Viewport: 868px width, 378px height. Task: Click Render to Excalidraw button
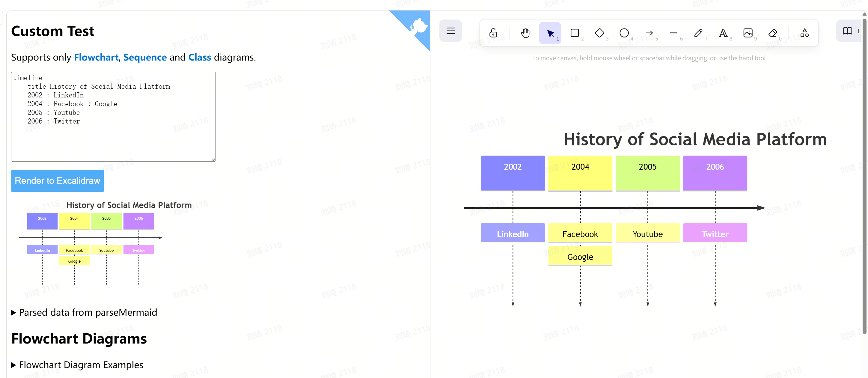(x=57, y=181)
